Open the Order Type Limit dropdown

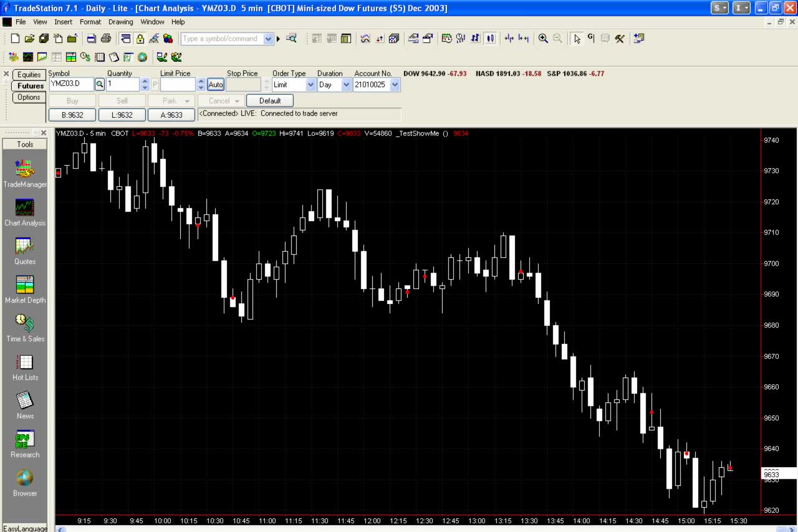coord(311,85)
